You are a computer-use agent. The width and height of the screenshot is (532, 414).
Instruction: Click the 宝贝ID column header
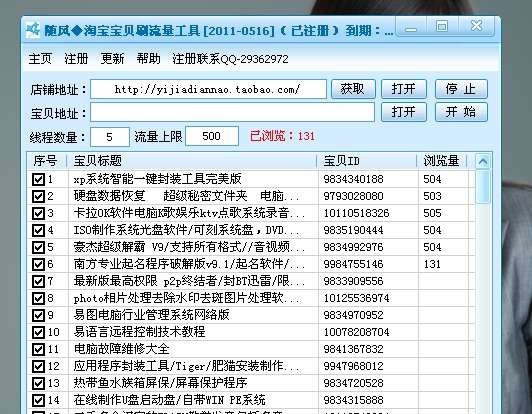[367, 161]
